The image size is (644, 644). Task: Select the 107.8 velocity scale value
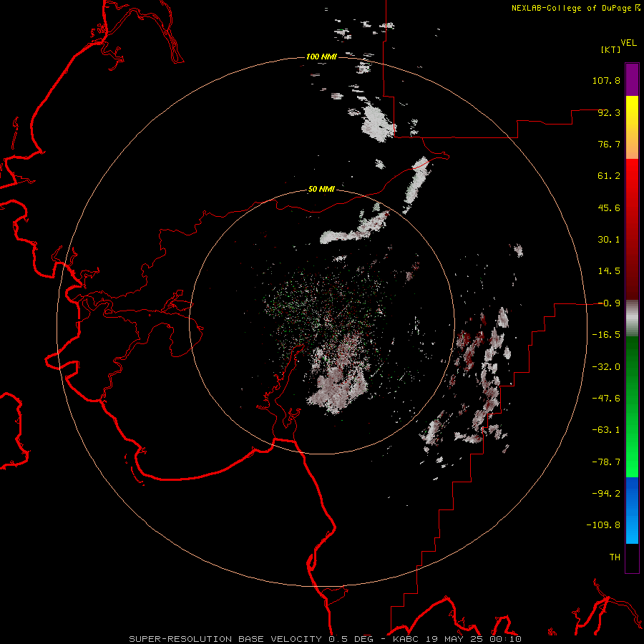click(606, 80)
